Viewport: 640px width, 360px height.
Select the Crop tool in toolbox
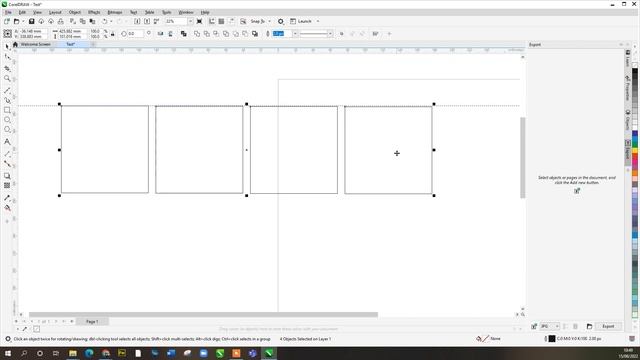click(7, 68)
